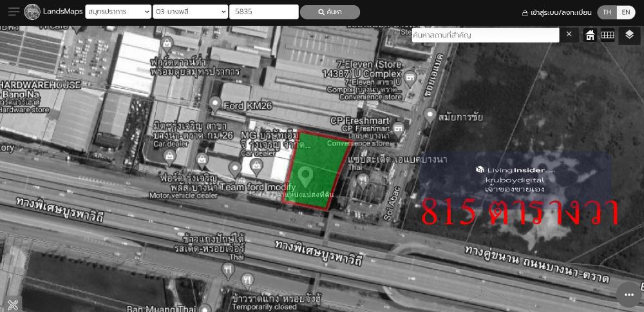
Task: Open the measuring tools icon at bottom-left
Action: (12, 304)
